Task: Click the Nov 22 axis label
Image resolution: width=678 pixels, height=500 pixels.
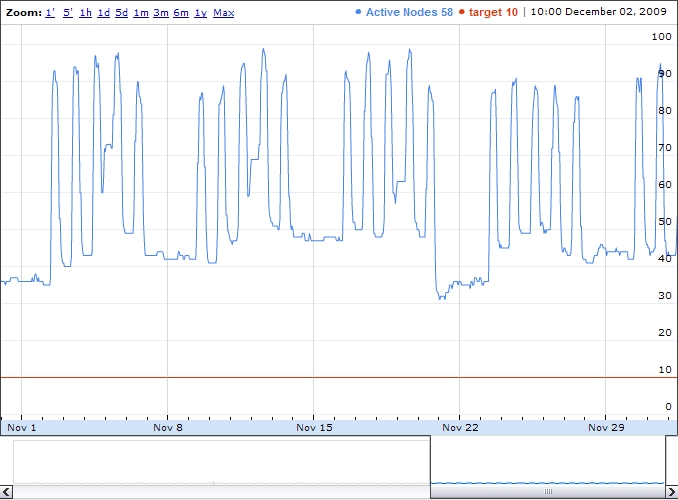Action: 460,428
